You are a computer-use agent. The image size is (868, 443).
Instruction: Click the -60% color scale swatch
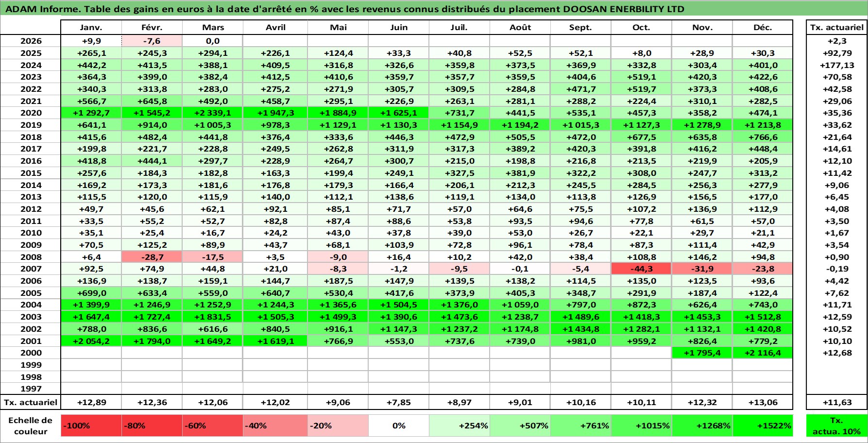[x=213, y=426]
